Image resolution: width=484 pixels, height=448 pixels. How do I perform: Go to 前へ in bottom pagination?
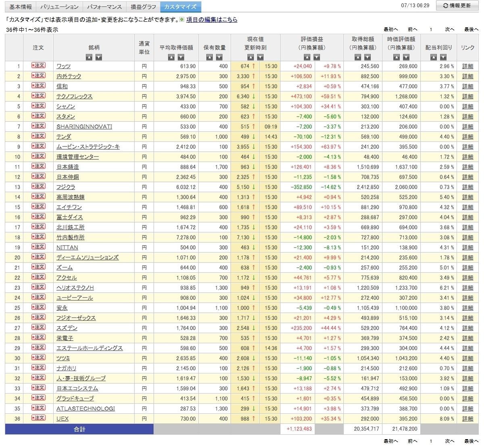(x=412, y=441)
